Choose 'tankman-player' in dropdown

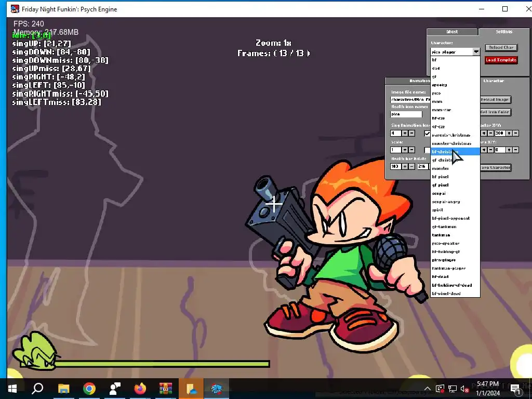[x=455, y=269]
